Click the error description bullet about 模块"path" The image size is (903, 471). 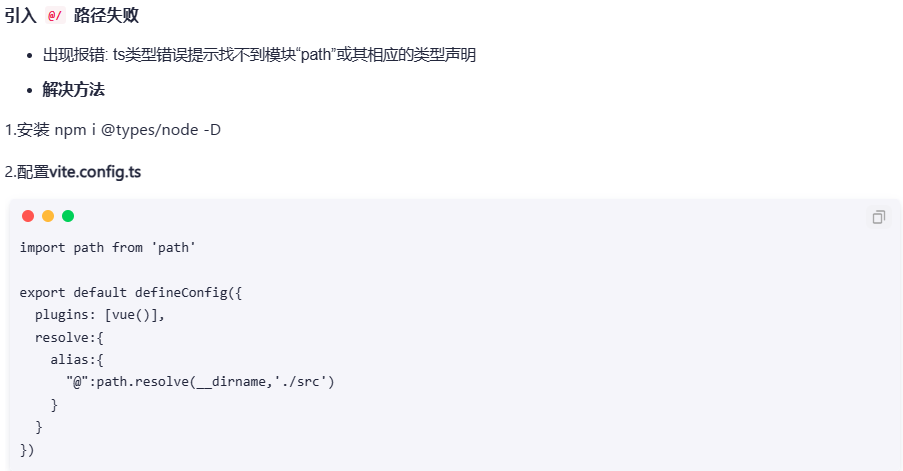[259, 55]
